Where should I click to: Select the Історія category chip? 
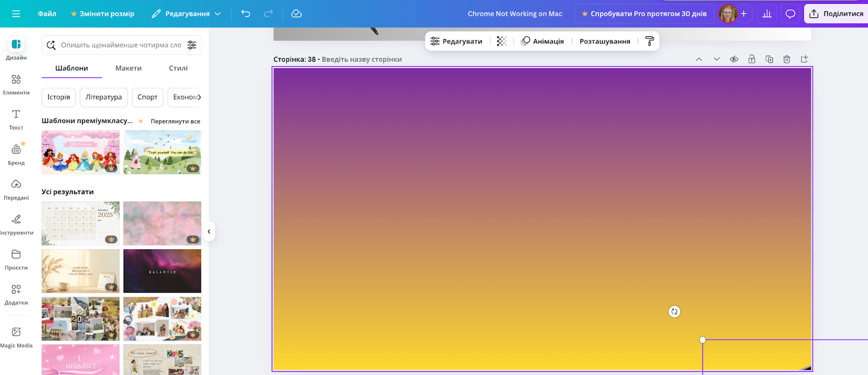point(59,97)
